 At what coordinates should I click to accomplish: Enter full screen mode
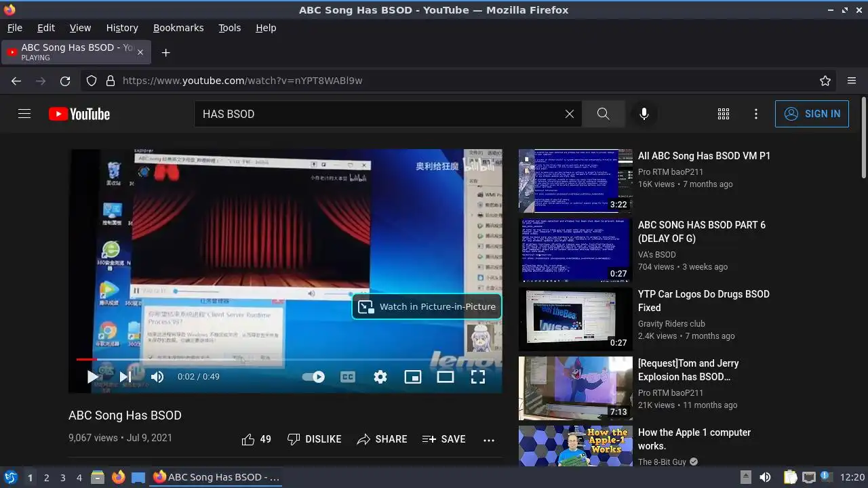[478, 377]
